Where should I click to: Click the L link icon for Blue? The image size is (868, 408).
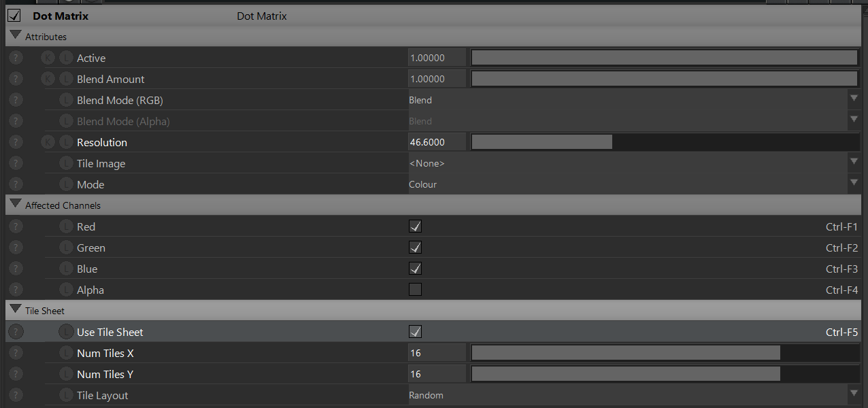coord(66,269)
